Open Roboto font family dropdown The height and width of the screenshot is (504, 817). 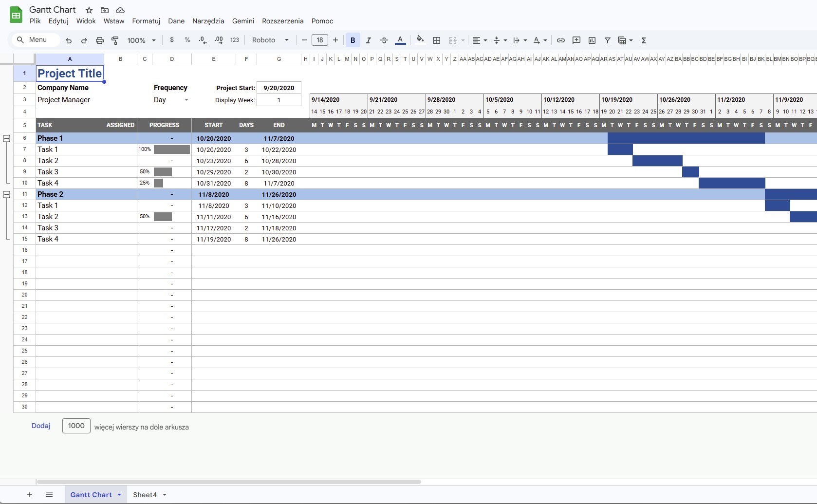tap(270, 40)
